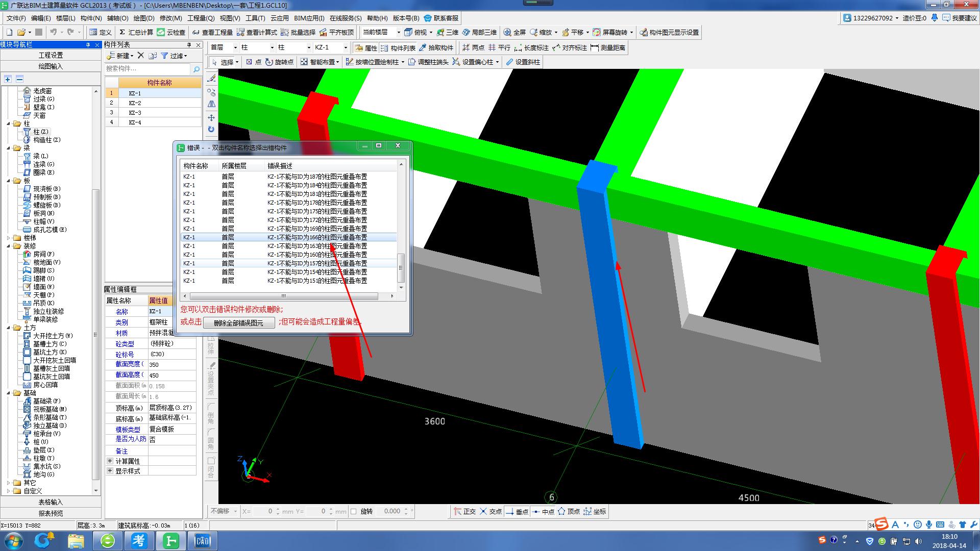Click the 搜索构件 search input field
980x551 pixels.
pos(147,68)
